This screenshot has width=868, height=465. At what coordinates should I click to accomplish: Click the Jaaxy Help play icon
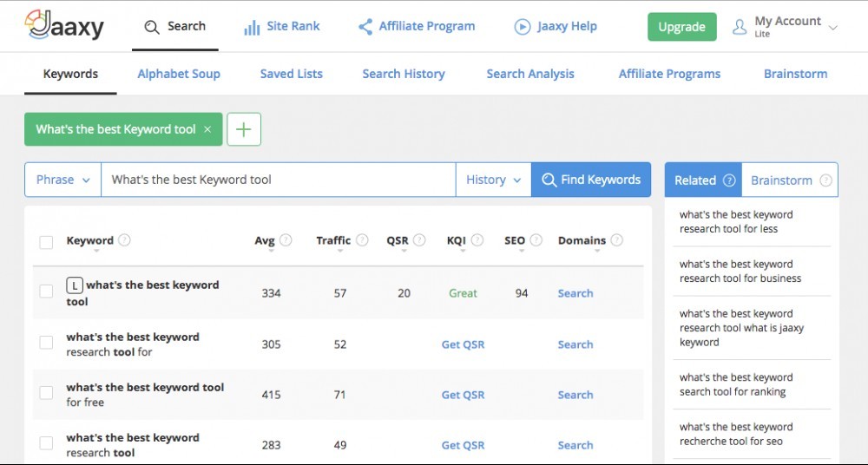point(522,27)
